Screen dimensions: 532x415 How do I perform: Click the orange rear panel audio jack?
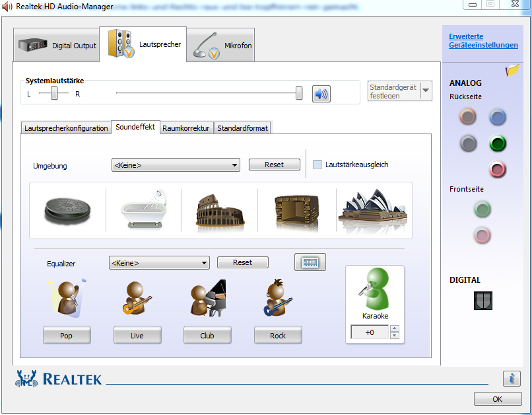[467, 117]
